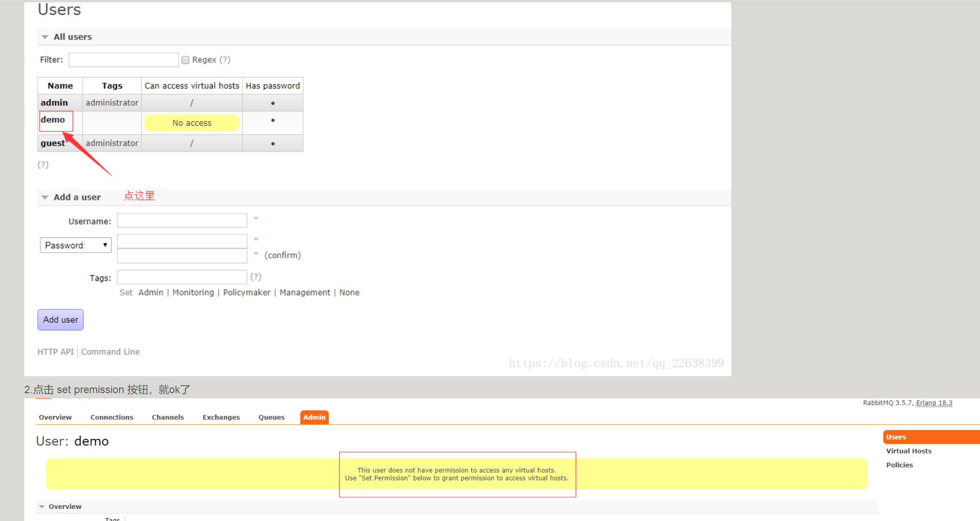
Task: Click the password confirm field
Action: click(x=182, y=256)
